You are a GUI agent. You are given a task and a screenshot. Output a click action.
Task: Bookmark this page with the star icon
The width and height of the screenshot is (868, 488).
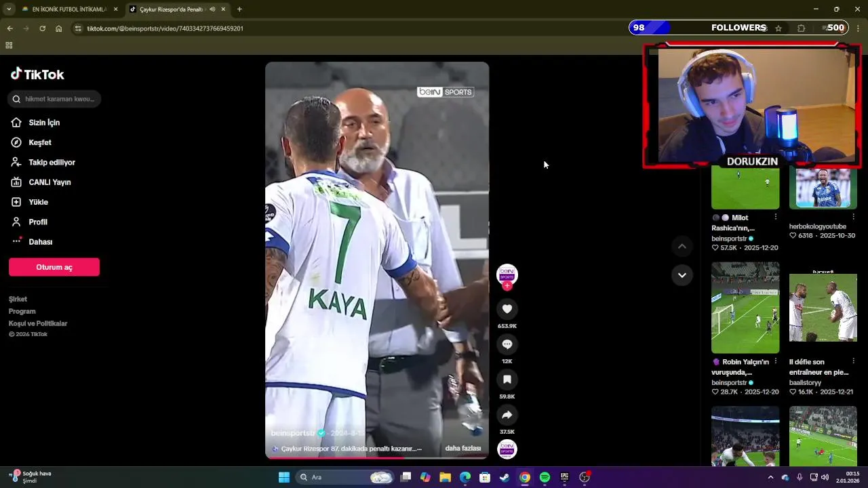point(778,28)
